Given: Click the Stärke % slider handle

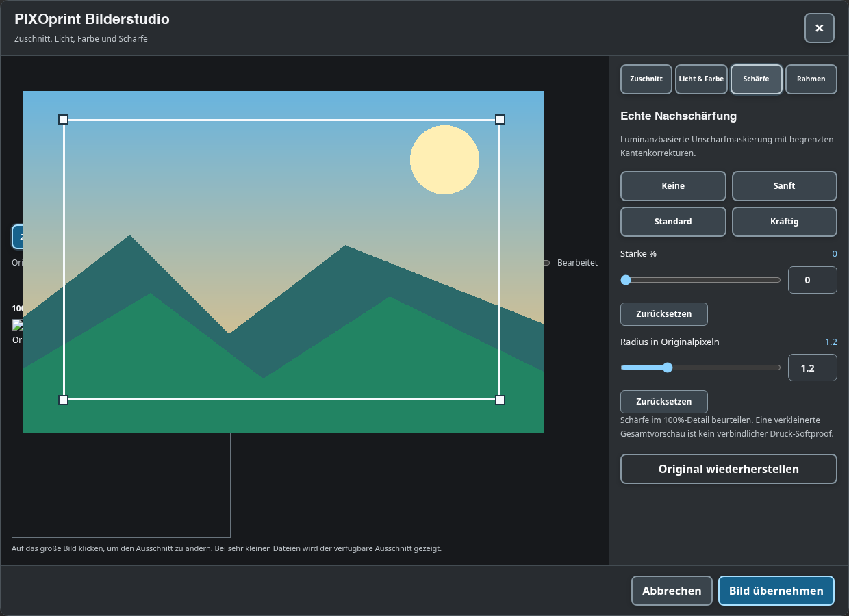Looking at the screenshot, I should (626, 280).
